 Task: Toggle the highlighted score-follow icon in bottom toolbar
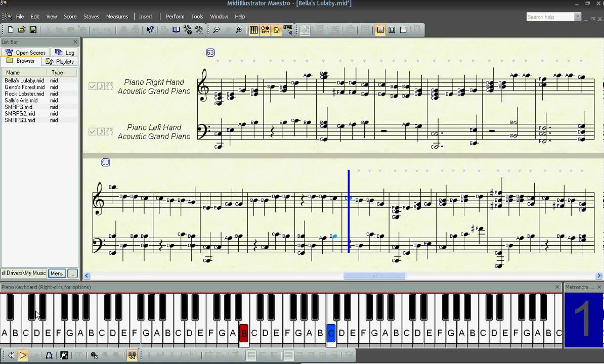(x=132, y=355)
